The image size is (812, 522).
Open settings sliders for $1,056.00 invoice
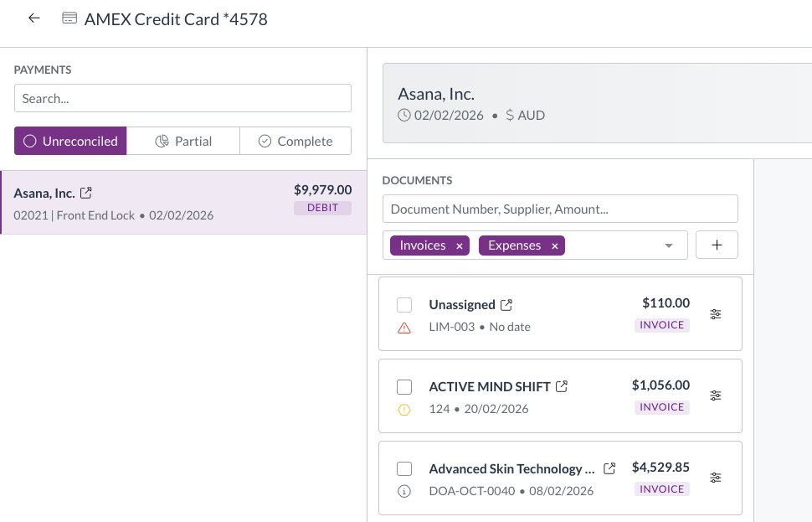point(715,395)
